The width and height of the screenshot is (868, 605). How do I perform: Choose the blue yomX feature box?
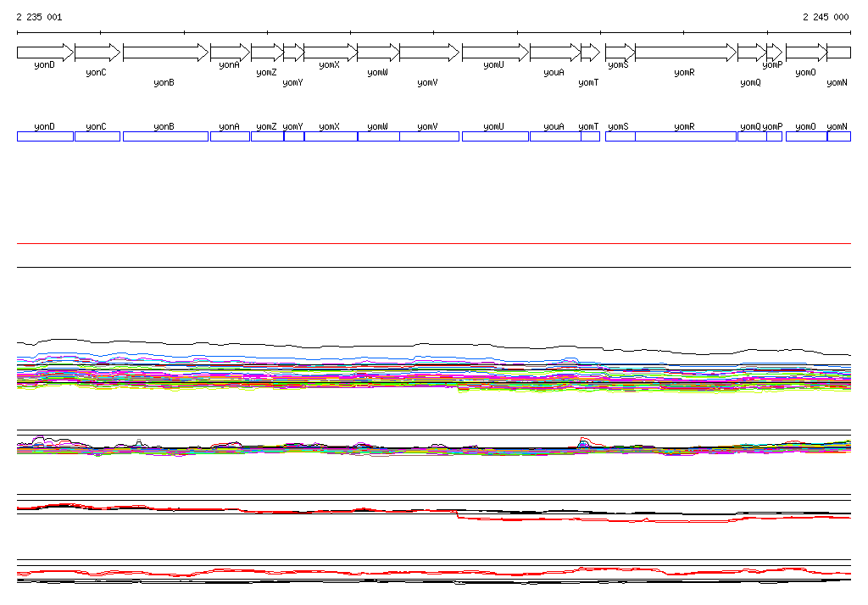click(331, 136)
